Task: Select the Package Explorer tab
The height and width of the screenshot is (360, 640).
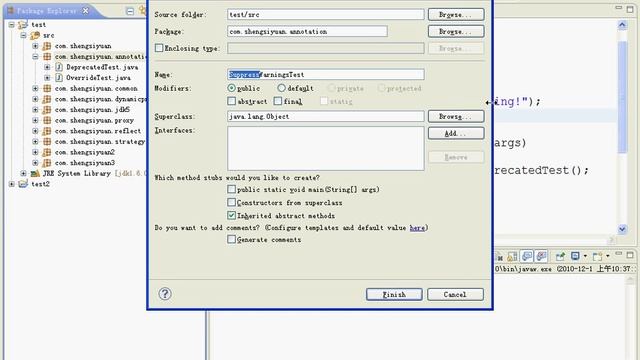Action: [46, 11]
